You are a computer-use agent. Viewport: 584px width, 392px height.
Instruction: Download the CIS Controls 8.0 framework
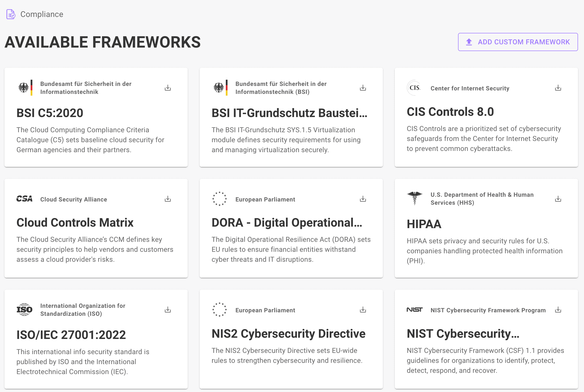(558, 88)
